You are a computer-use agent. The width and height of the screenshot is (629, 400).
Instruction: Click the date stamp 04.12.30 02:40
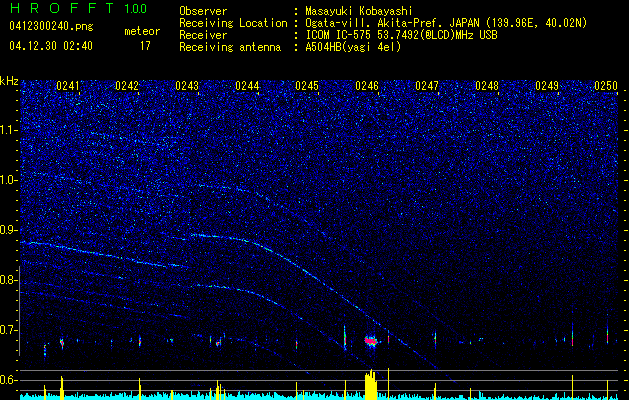[51, 46]
